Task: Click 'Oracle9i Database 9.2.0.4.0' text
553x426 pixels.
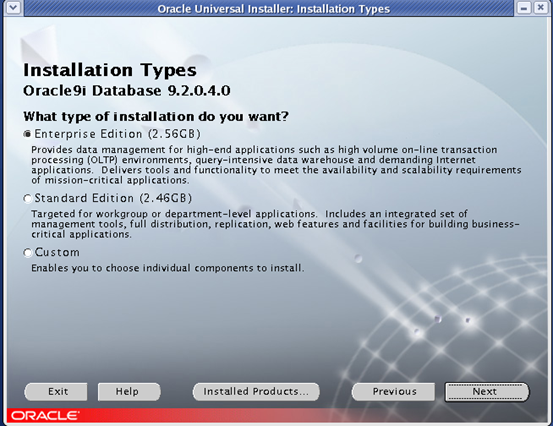Action: tap(127, 91)
